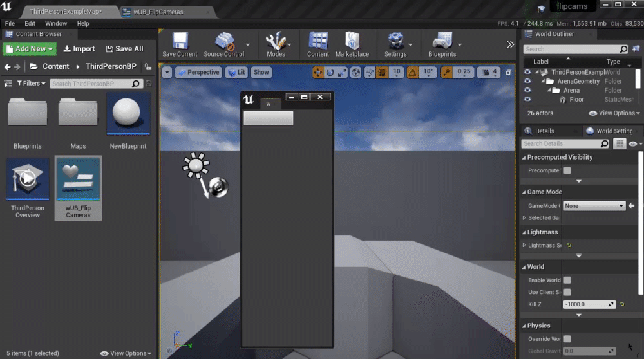Tick the Enable World checkbox
Image resolution: width=644 pixels, height=359 pixels.
coord(567,280)
